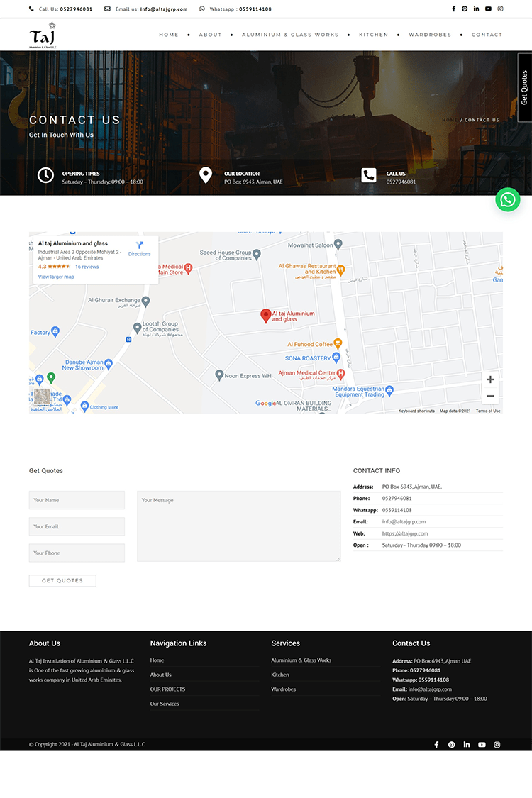Open the vertical Get Quotes side tab
The height and width of the screenshot is (798, 532).
[x=524, y=87]
